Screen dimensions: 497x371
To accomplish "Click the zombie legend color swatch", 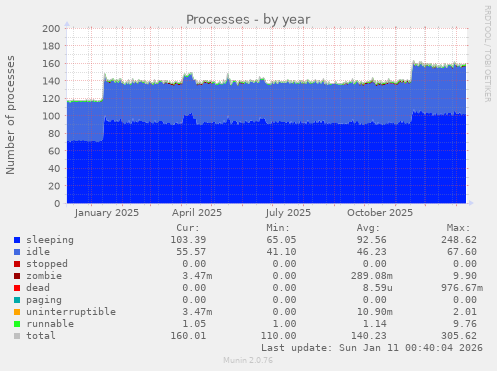I will tap(17, 276).
